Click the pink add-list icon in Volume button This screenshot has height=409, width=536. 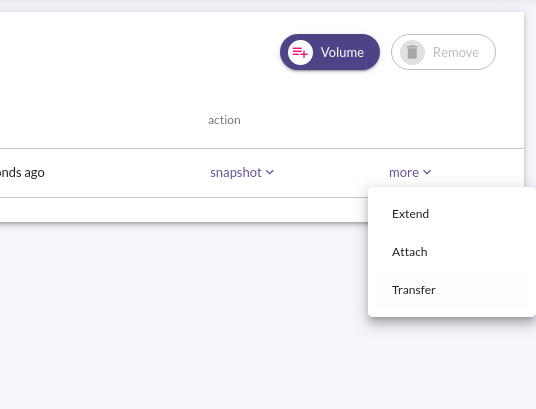click(300, 52)
